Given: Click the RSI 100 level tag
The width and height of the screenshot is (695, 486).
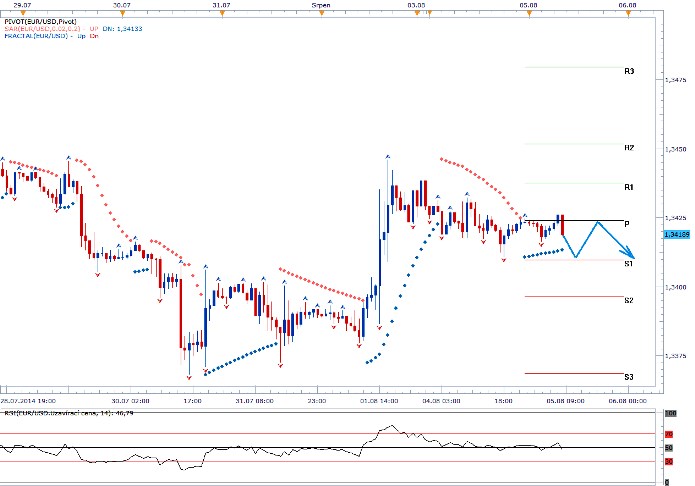Looking at the screenshot, I should click(x=670, y=413).
